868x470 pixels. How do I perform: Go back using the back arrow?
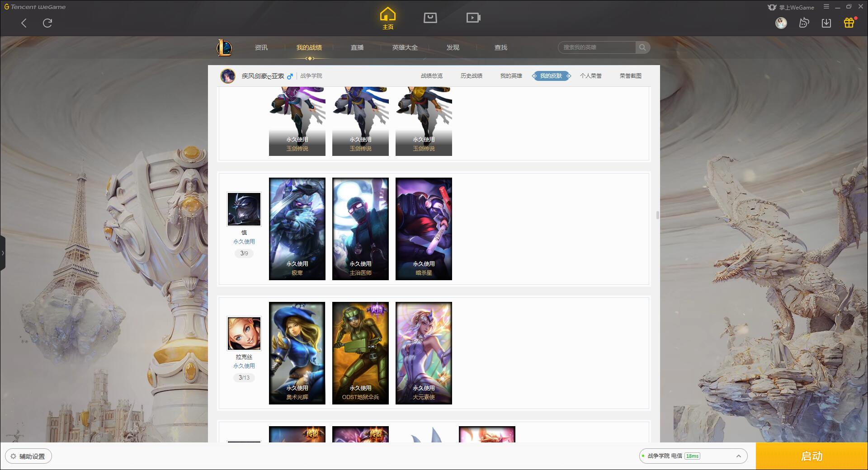24,23
